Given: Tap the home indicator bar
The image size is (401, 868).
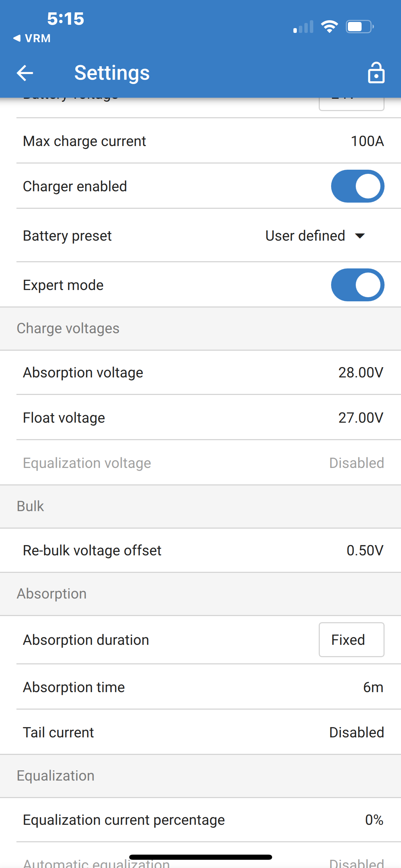Looking at the screenshot, I should tap(200, 857).
